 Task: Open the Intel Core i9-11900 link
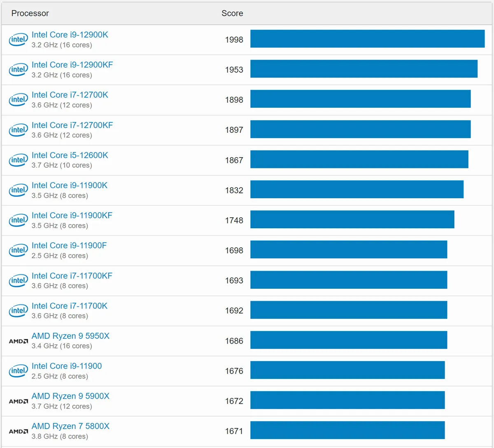pos(67,366)
